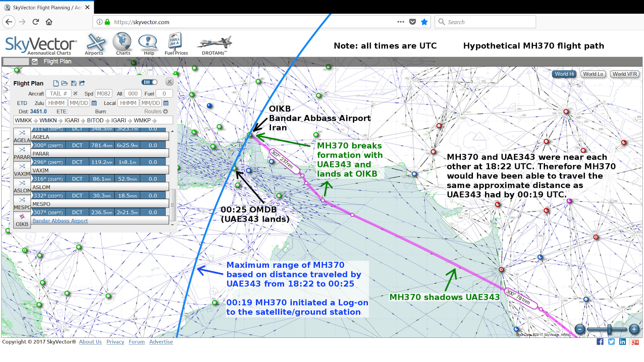
Task: Click the browser Home button
Action: pyautogui.click(x=49, y=22)
